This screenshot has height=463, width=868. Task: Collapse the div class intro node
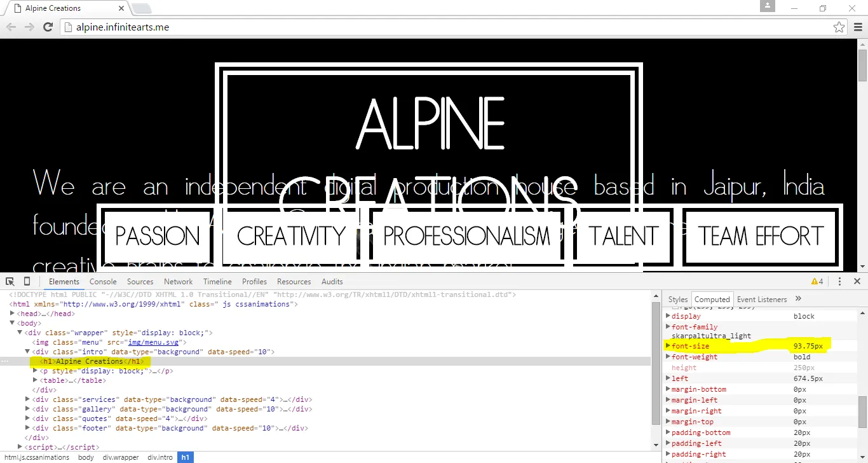pos(28,352)
